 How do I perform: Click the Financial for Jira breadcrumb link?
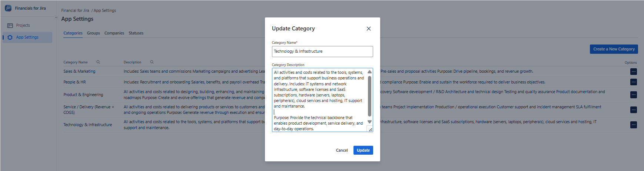coord(75,10)
